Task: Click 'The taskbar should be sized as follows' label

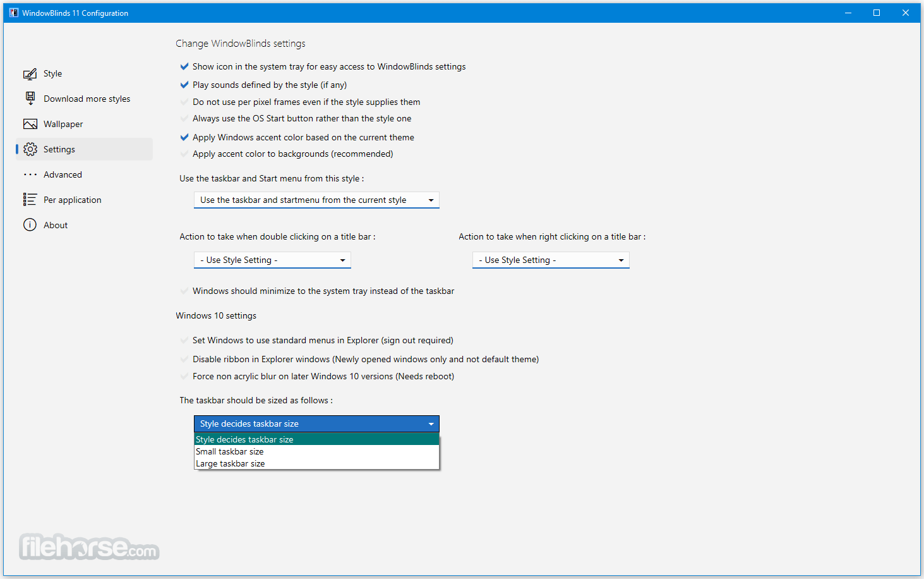Action: point(256,400)
